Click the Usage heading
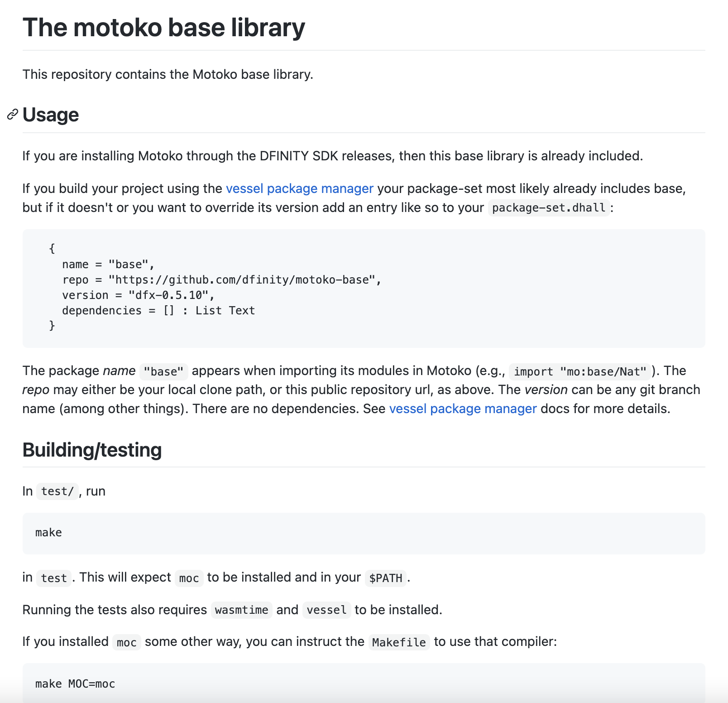 coord(51,115)
